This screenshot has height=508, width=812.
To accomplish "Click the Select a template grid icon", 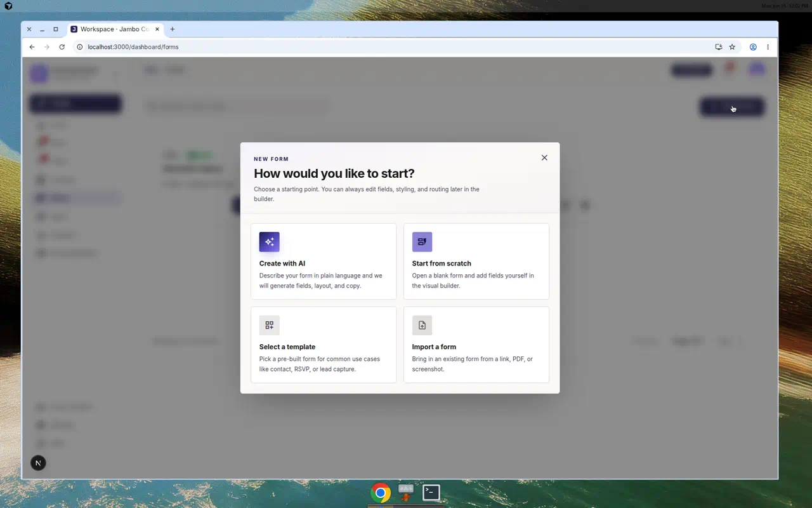I will (x=269, y=325).
